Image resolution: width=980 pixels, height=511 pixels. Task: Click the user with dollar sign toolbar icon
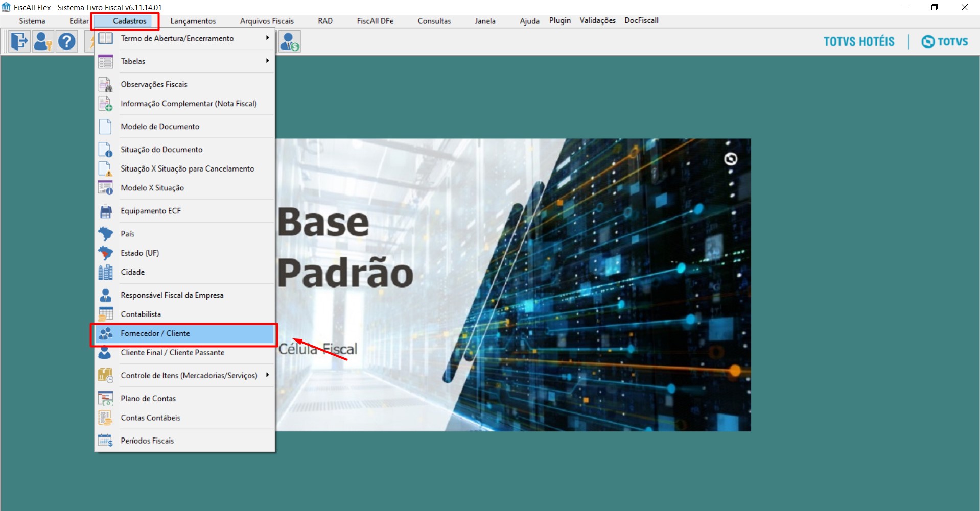click(290, 41)
